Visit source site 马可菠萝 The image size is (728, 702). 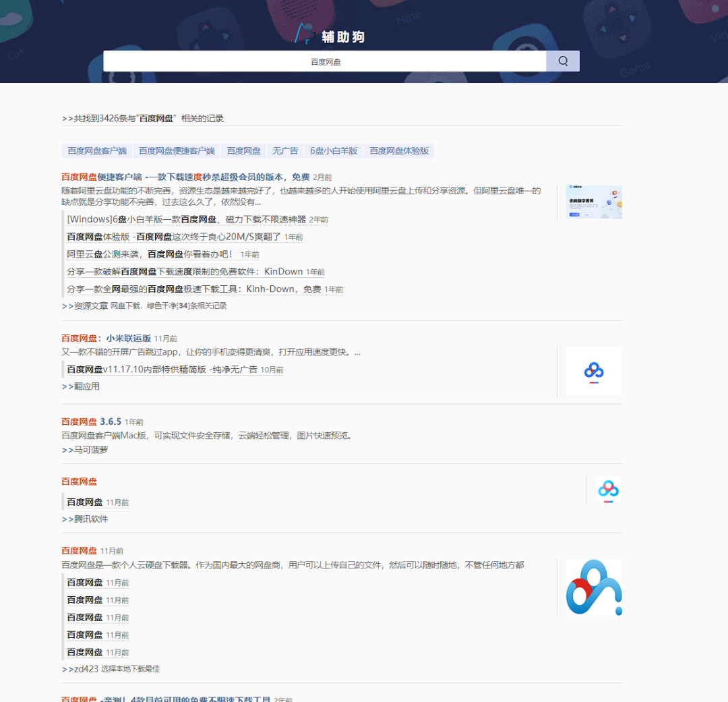click(x=90, y=450)
